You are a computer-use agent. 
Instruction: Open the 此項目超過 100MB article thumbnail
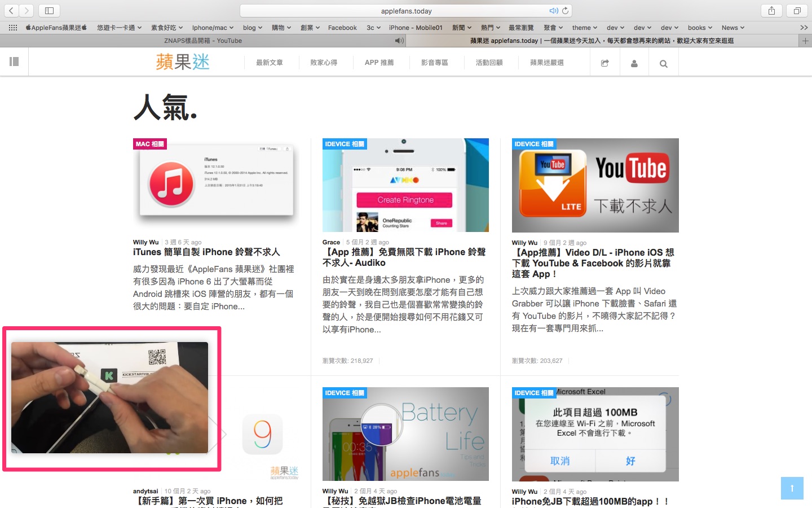[595, 434]
